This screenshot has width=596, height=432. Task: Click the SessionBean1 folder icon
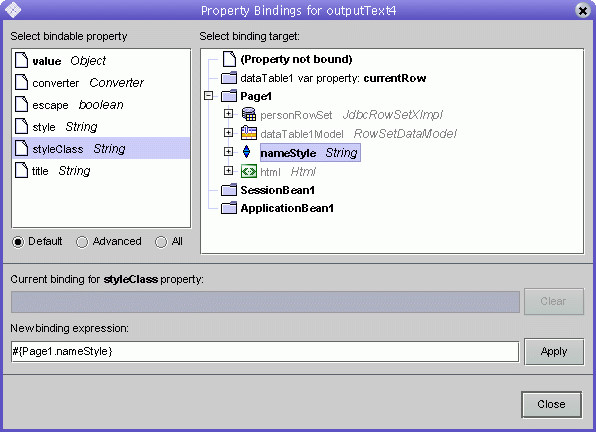pyautogui.click(x=229, y=190)
